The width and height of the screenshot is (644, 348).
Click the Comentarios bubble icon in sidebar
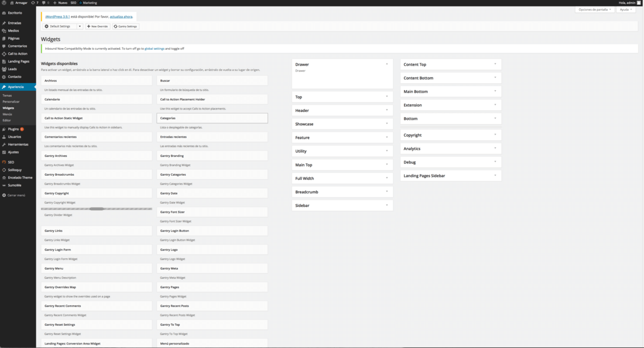point(4,46)
